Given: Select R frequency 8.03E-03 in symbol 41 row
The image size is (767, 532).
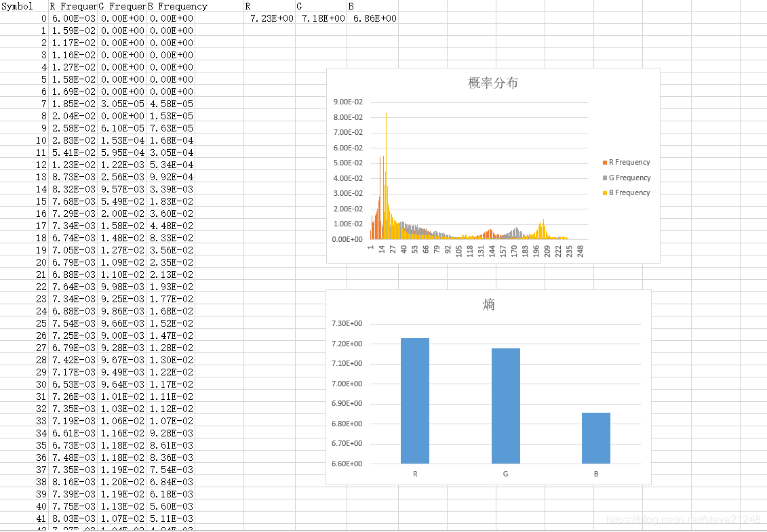Looking at the screenshot, I should [73, 518].
